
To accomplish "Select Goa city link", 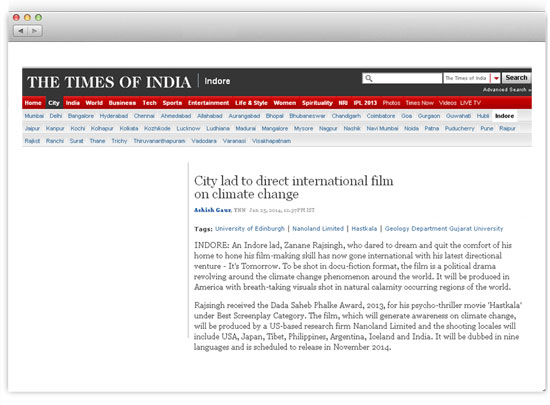I will point(407,116).
